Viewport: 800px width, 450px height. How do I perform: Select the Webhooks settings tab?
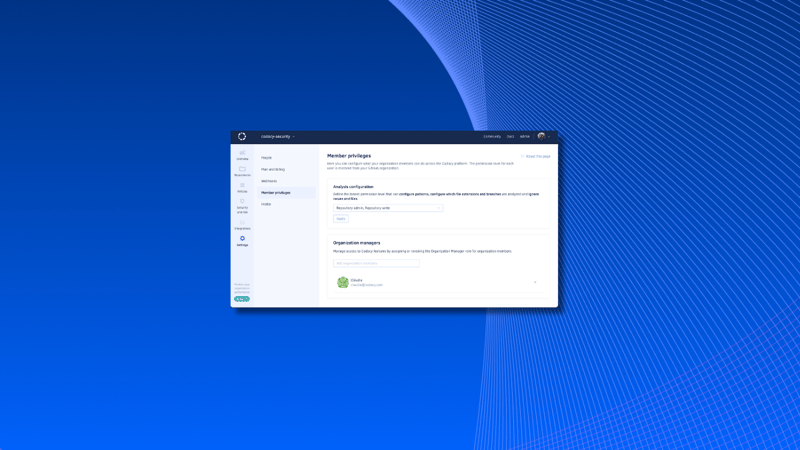coord(269,181)
